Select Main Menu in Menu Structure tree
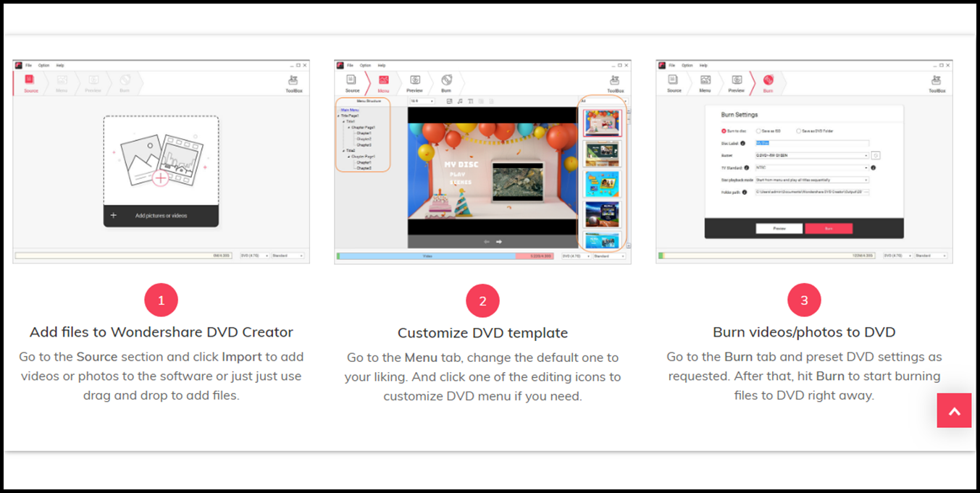Image resolution: width=980 pixels, height=493 pixels. (350, 110)
